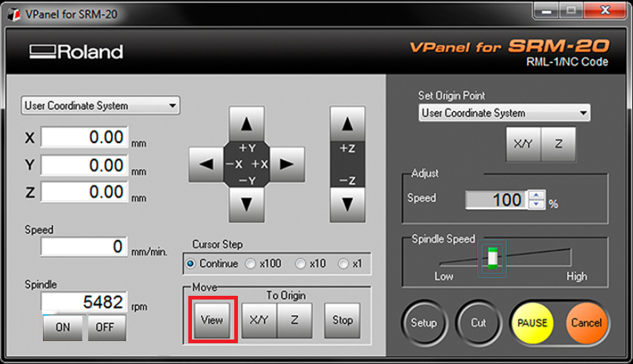
Task: Jog the tool in -Y direction (down arrow)
Action: pyautogui.click(x=247, y=205)
